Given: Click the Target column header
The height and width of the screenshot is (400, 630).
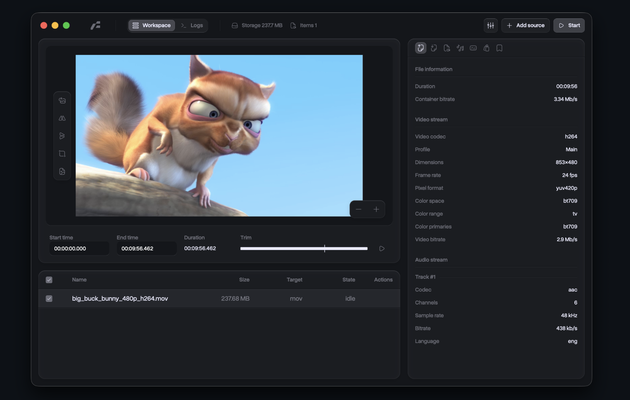Looking at the screenshot, I should 295,280.
